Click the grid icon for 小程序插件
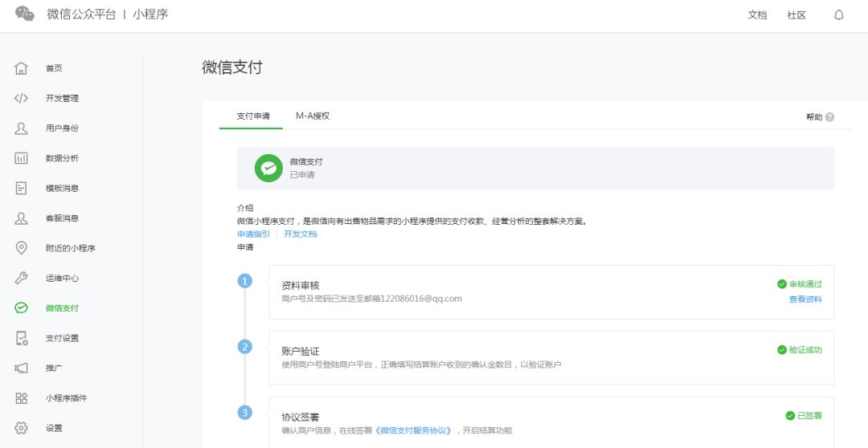 pyautogui.click(x=21, y=397)
